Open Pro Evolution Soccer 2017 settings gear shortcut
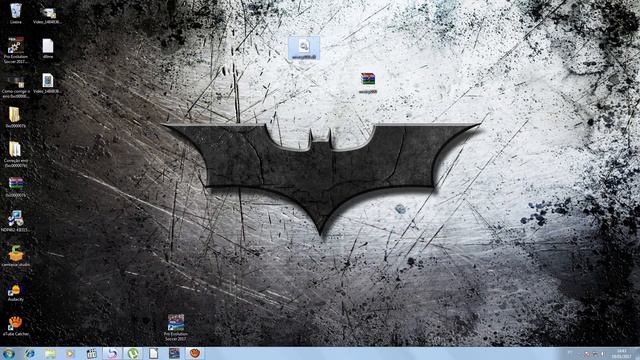The image size is (640, 360). [x=16, y=50]
